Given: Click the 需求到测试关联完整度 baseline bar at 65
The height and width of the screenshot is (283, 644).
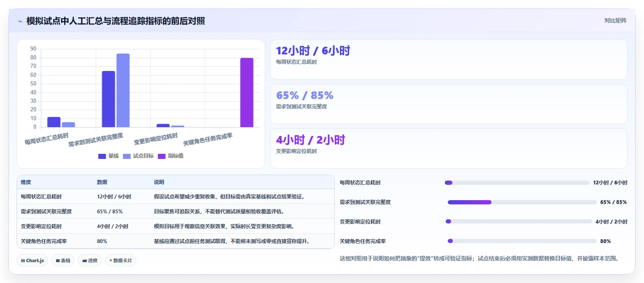Looking at the screenshot, I should 108,99.
